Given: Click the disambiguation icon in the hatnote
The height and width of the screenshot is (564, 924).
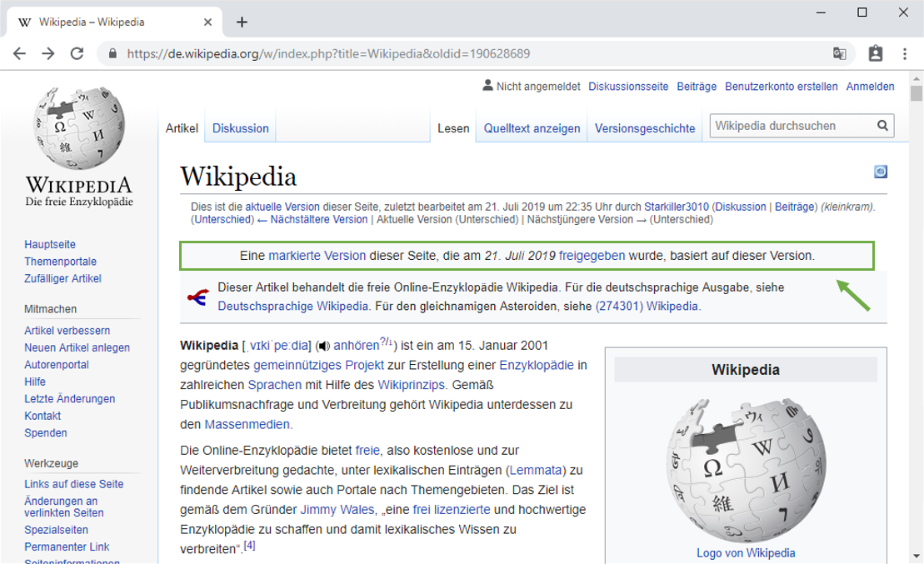Looking at the screenshot, I should 197,297.
